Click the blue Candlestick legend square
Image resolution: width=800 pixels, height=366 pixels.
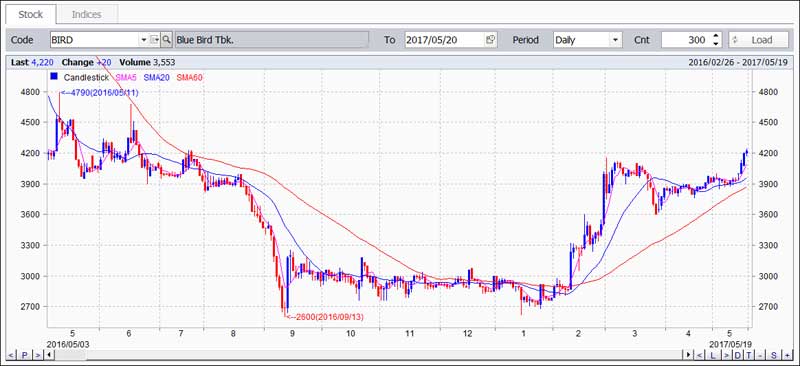click(53, 77)
